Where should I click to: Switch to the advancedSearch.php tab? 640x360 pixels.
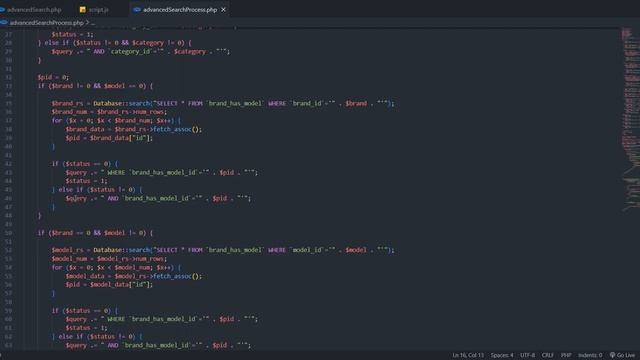[x=34, y=9]
